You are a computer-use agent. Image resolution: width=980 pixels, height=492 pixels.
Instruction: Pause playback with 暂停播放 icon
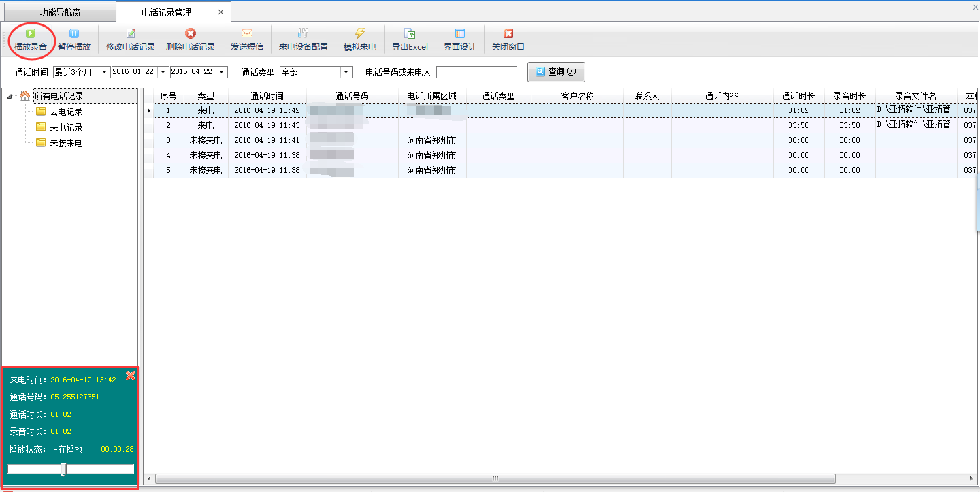point(73,33)
